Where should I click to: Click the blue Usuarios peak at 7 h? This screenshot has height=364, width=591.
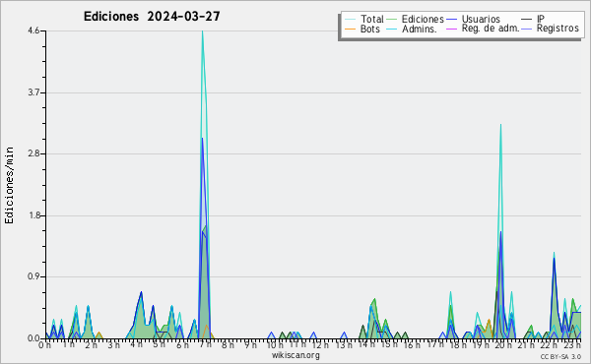[202, 139]
